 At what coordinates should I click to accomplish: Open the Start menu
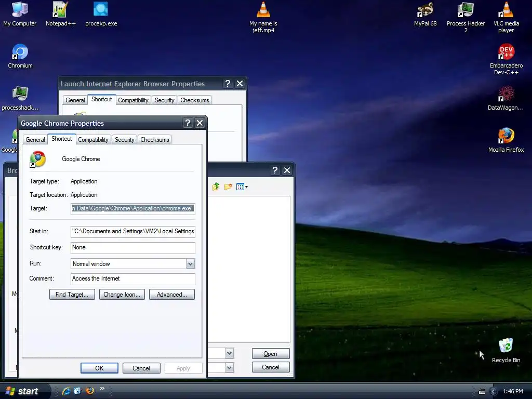click(23, 391)
